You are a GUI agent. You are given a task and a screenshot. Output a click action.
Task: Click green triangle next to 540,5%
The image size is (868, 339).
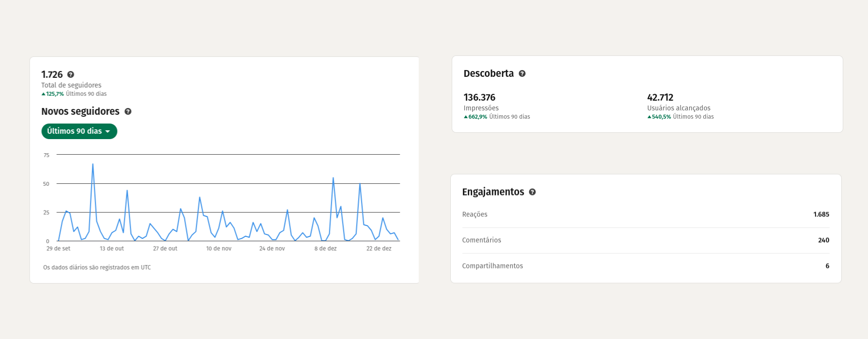click(x=649, y=117)
